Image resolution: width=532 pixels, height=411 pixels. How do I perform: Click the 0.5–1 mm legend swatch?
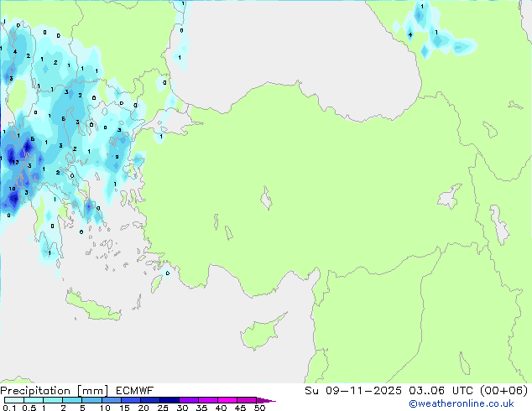point(34,400)
